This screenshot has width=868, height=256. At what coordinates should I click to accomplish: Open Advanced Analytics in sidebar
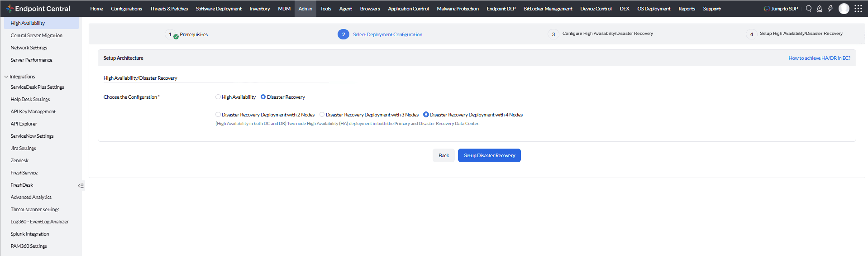click(x=31, y=197)
